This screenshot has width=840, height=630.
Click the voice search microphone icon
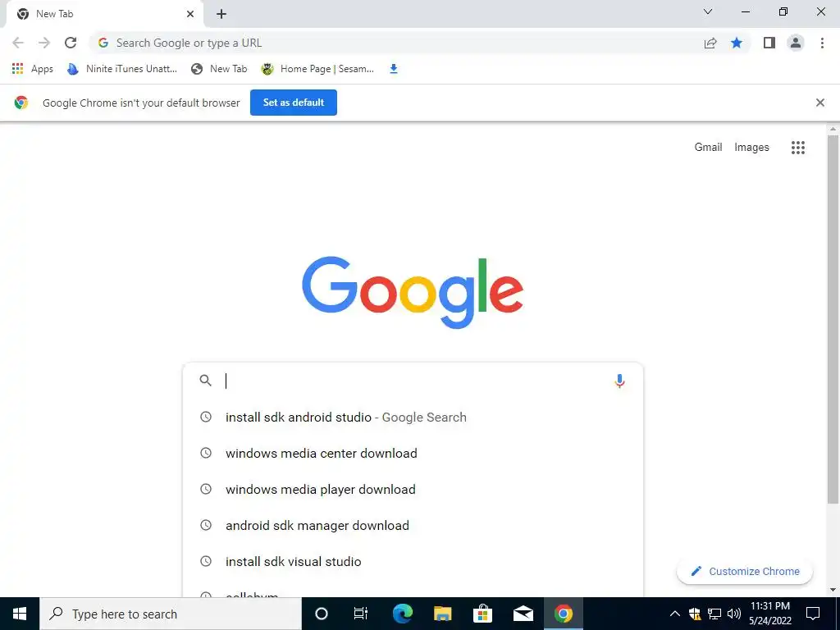point(619,381)
